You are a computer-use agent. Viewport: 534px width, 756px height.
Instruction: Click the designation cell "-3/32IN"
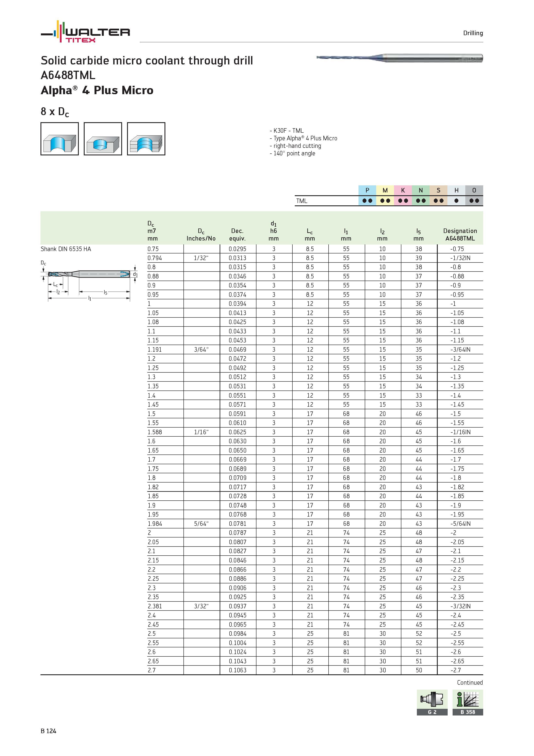[x=460, y=606]
